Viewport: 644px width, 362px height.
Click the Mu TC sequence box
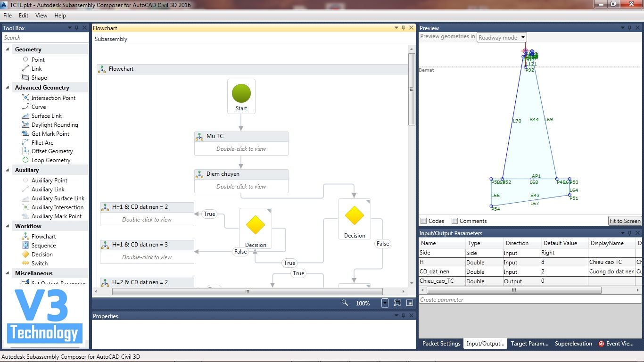241,143
